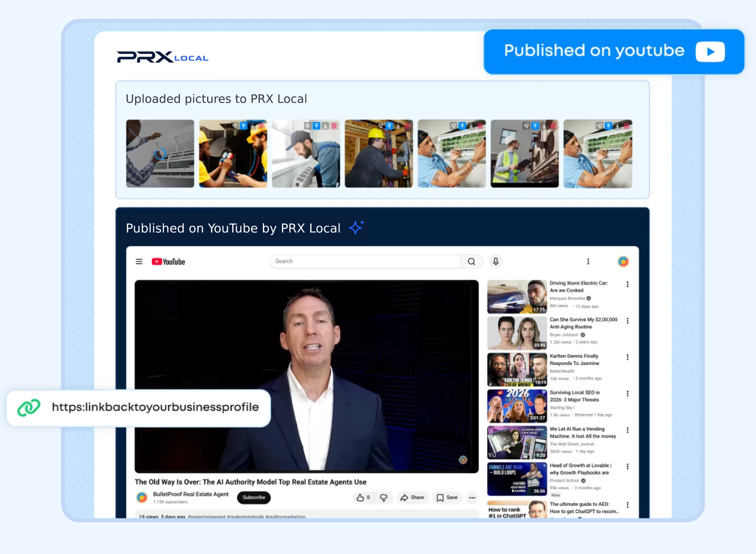
Task: Click the channel avatar beside BulletProof name
Action: click(x=142, y=497)
